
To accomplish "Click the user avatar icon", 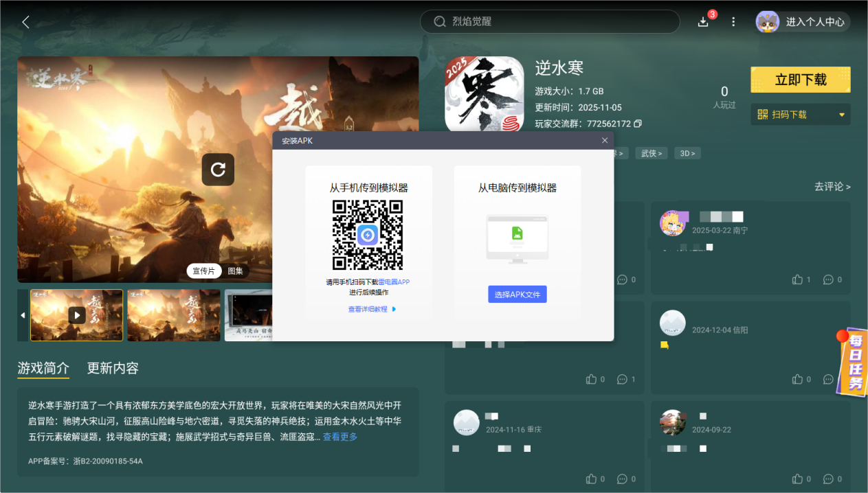I will tap(768, 22).
